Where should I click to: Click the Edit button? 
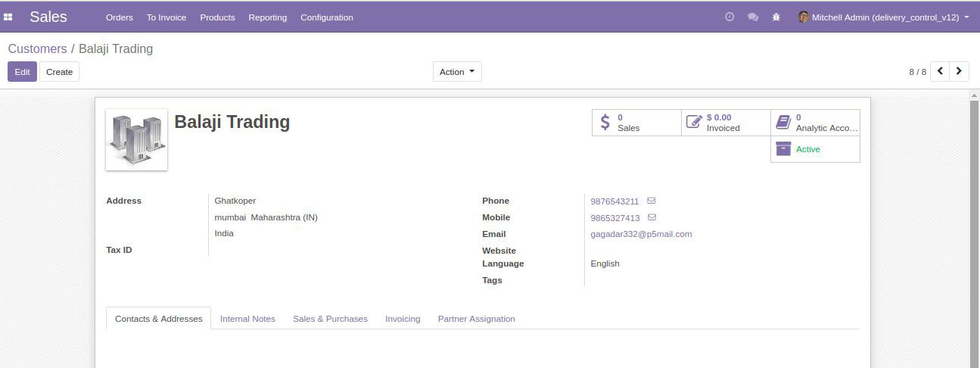click(22, 72)
